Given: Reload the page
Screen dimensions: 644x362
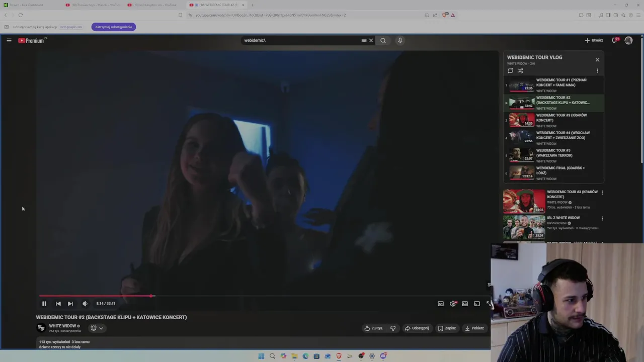Looking at the screenshot, I should click(20, 15).
